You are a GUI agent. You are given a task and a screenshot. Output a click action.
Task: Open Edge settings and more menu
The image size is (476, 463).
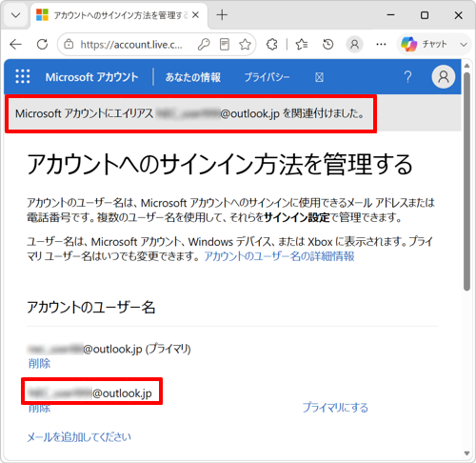pos(381,45)
